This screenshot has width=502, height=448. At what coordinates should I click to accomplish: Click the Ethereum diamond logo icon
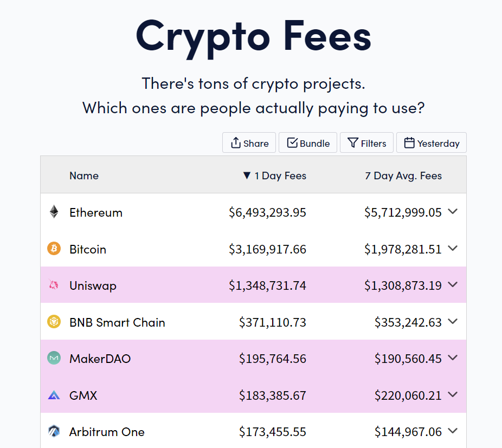point(54,212)
